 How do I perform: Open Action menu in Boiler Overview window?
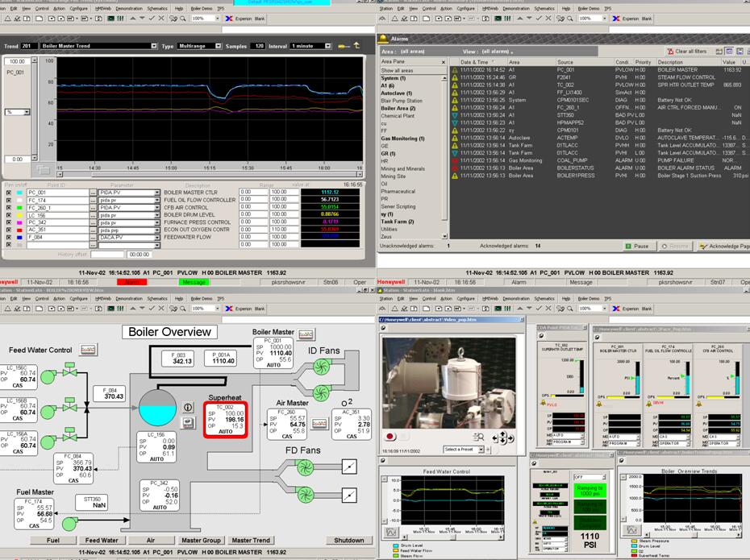coord(60,299)
